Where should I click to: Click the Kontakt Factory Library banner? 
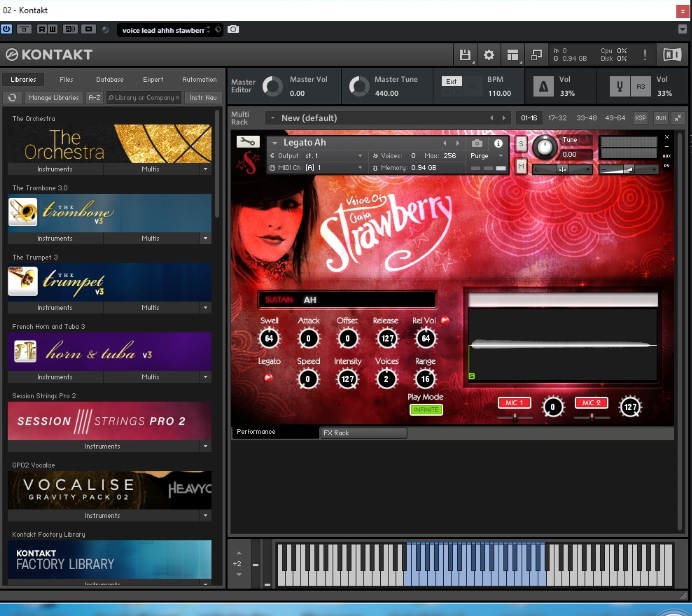coord(109,559)
